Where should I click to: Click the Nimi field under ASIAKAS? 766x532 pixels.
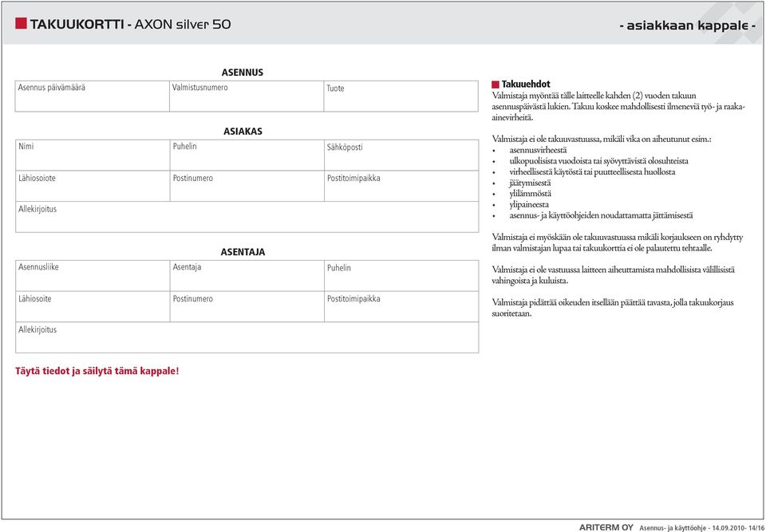[x=93, y=156]
